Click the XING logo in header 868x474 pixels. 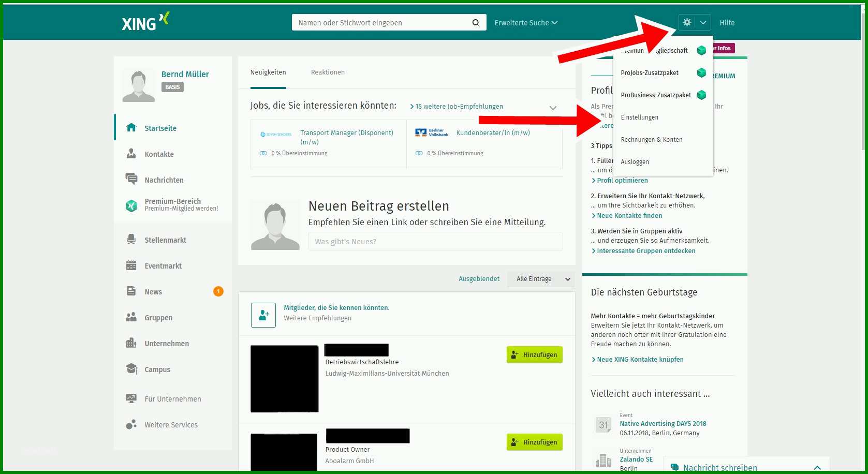point(145,22)
